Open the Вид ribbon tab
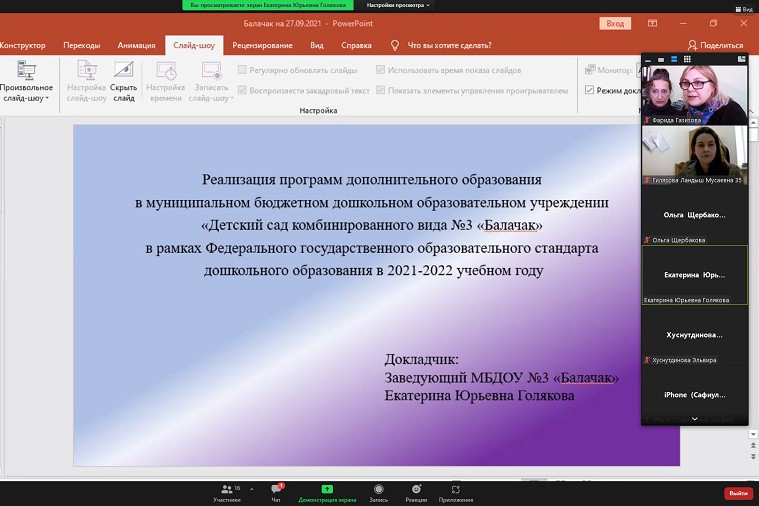Image resolution: width=759 pixels, height=506 pixels. pos(317,45)
